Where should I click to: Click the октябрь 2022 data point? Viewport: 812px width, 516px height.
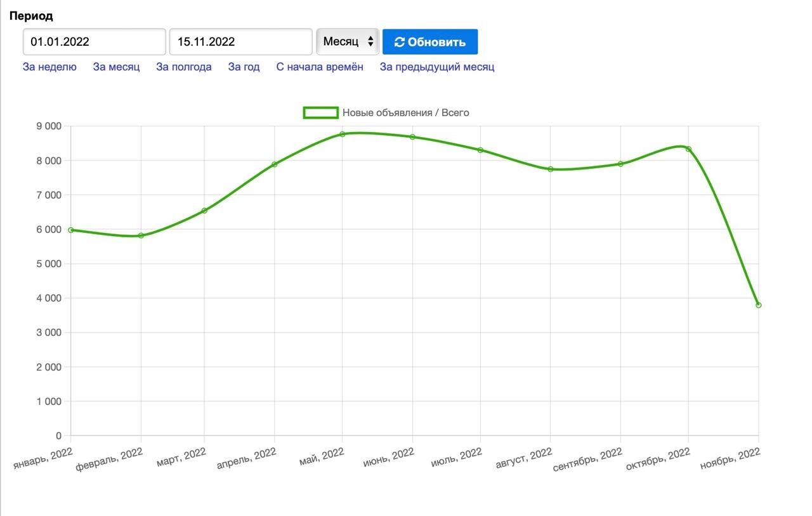pos(688,149)
